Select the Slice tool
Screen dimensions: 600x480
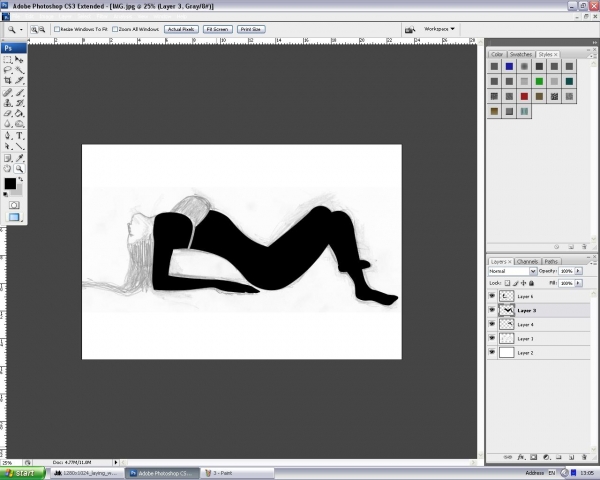pyautogui.click(x=19, y=80)
